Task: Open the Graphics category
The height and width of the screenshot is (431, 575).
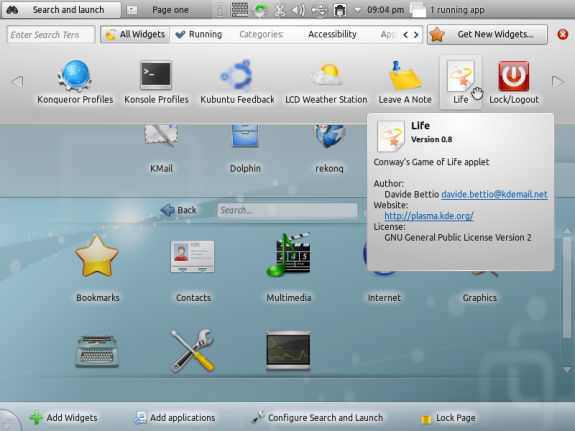Action: pos(480,297)
